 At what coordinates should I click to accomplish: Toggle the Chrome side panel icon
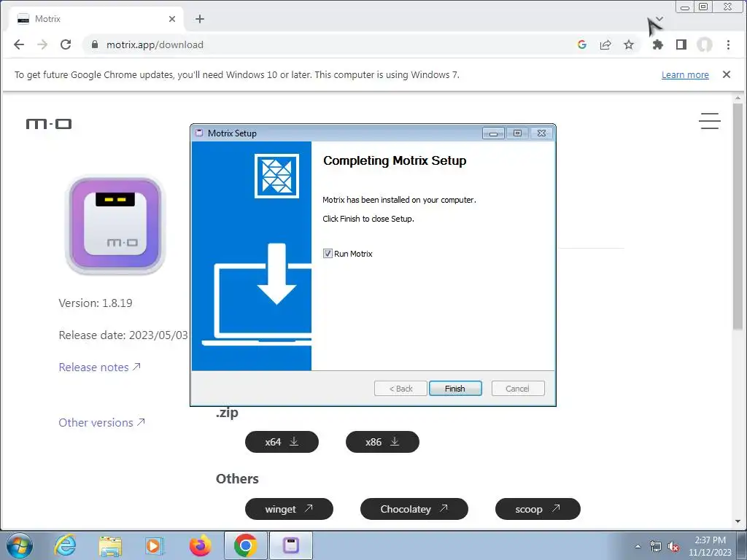pos(681,44)
